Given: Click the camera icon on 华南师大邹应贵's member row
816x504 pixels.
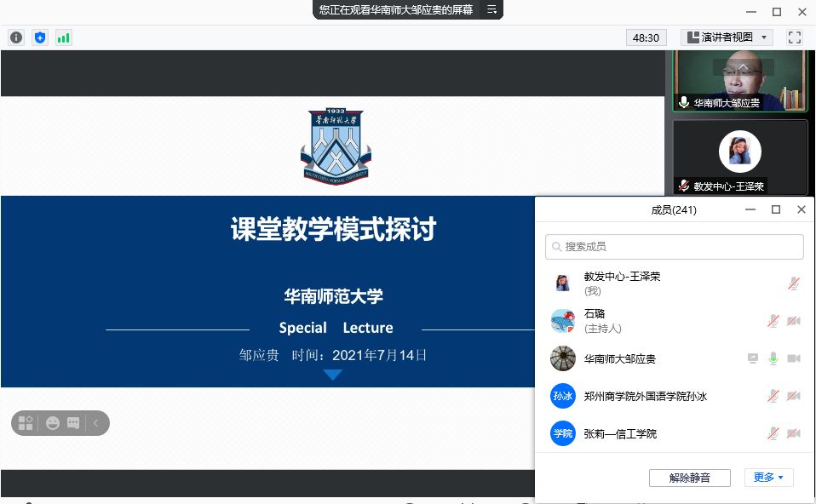Looking at the screenshot, I should [x=794, y=358].
